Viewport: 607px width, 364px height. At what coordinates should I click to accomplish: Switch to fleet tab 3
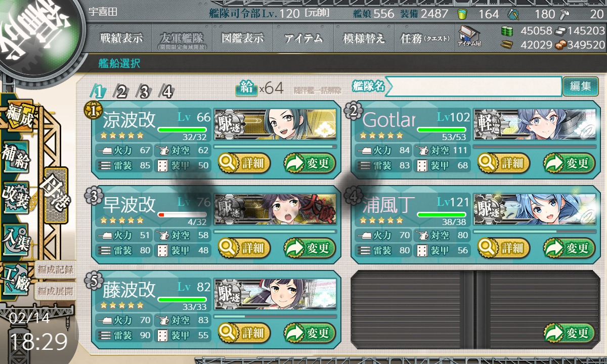pyautogui.click(x=144, y=92)
